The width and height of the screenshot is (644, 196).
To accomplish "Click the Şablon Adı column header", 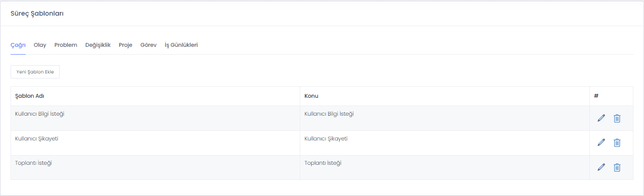I will (x=29, y=96).
